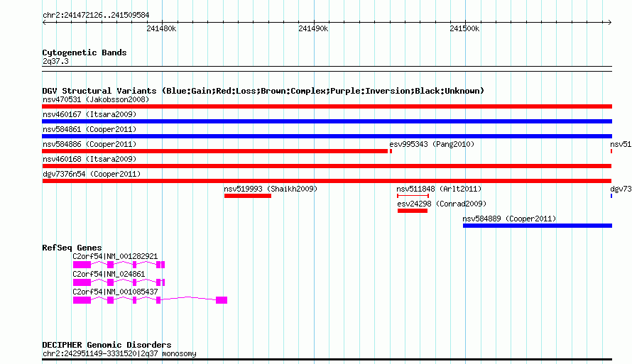Click the C2orf54|NM_024861 gene label
The width and height of the screenshot is (632, 364).
[x=109, y=274]
